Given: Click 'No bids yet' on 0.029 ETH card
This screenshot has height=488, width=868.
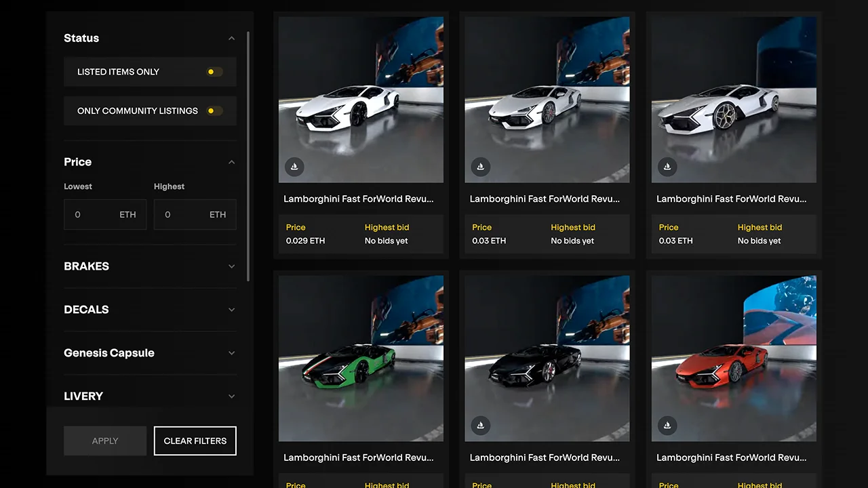Looking at the screenshot, I should coord(387,241).
